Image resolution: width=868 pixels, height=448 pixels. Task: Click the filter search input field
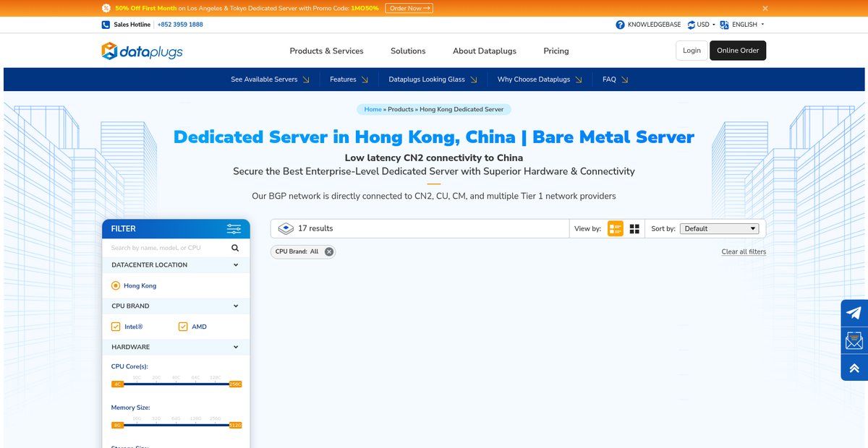pos(168,248)
